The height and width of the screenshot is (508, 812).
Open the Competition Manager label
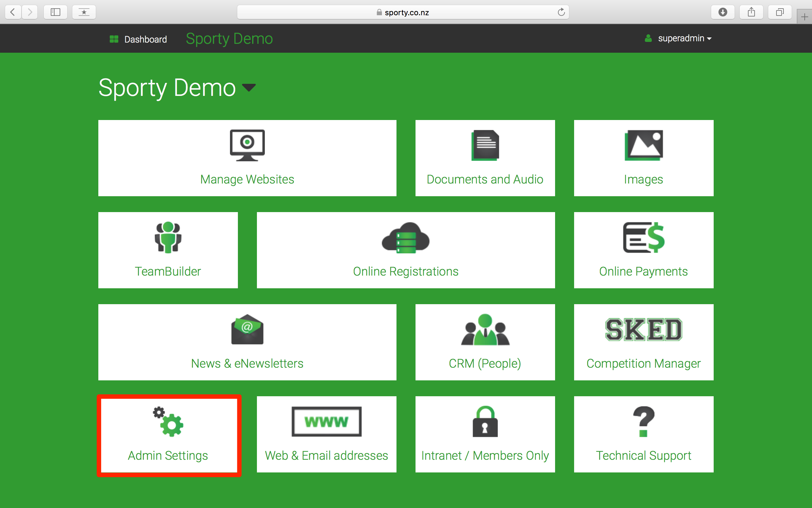[x=644, y=364]
